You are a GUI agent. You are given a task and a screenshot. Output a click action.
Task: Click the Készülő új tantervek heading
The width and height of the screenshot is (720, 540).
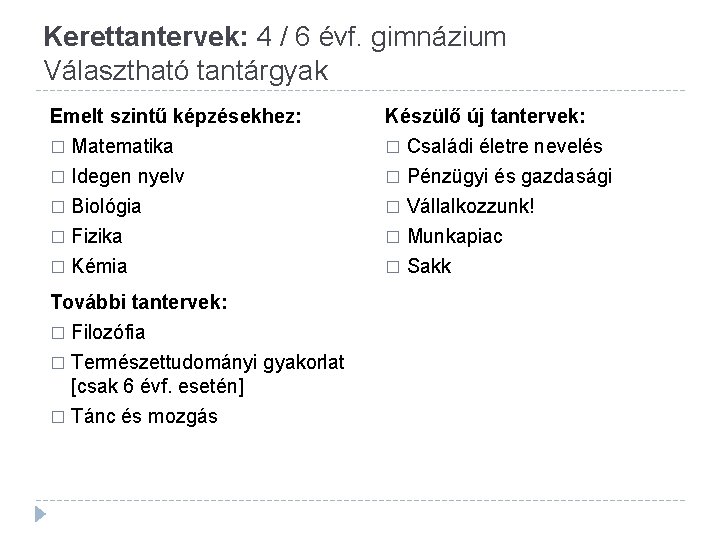click(485, 116)
